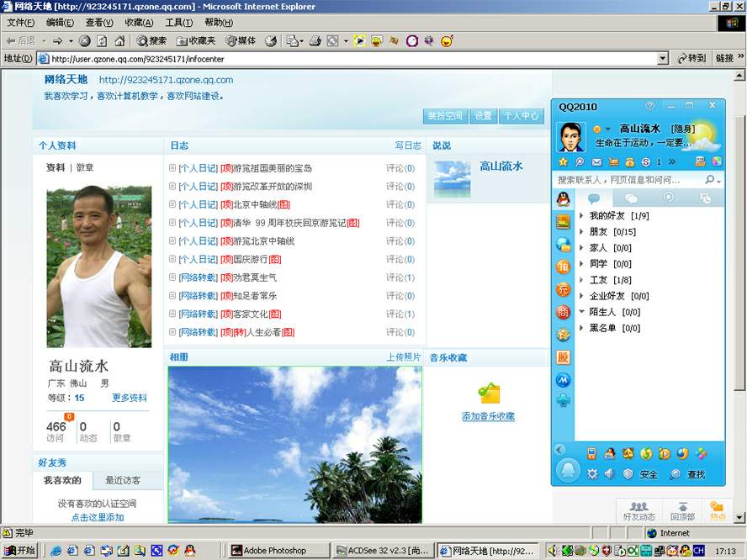
Task: Open 编辑(E) menu
Action: 60,23
